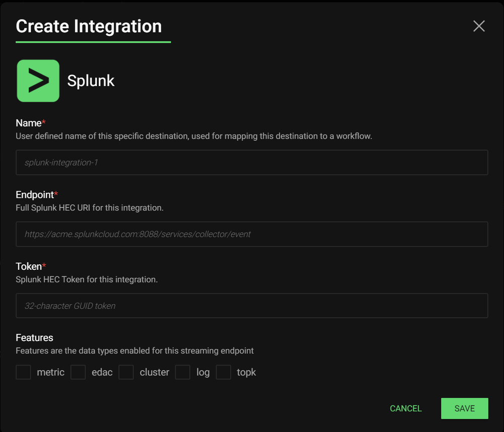Click the 'Splunk' title text
This screenshot has height=432, width=504.
point(91,81)
